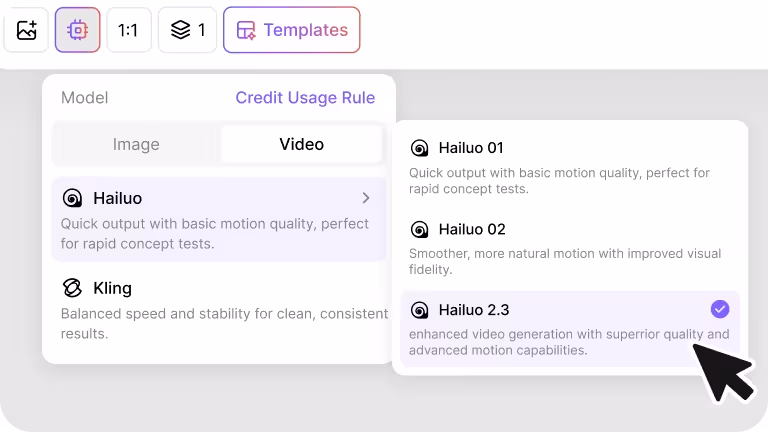This screenshot has width=768, height=432.
Task: Switch to the Image tab
Action: coord(136,144)
